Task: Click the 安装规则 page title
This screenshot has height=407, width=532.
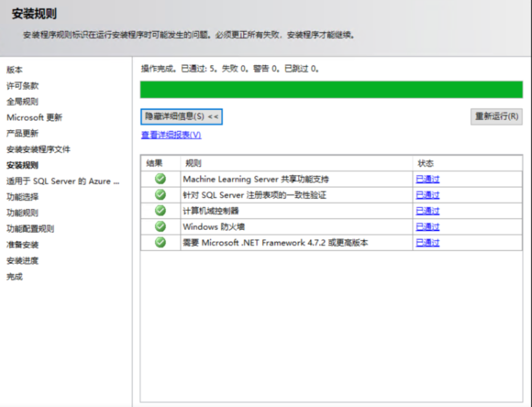Action: pyautogui.click(x=34, y=14)
